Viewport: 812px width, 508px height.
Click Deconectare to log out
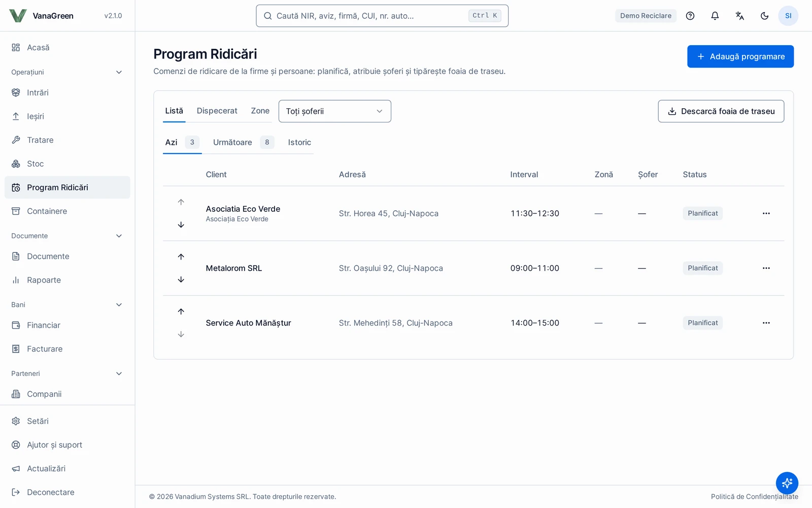[67, 492]
